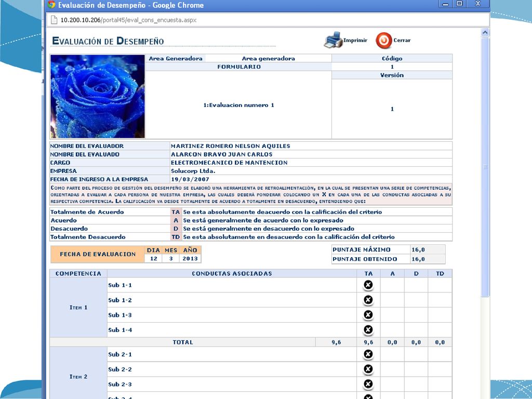Click the company name Solucorp Ltda.
532x399 pixels.
click(x=193, y=171)
